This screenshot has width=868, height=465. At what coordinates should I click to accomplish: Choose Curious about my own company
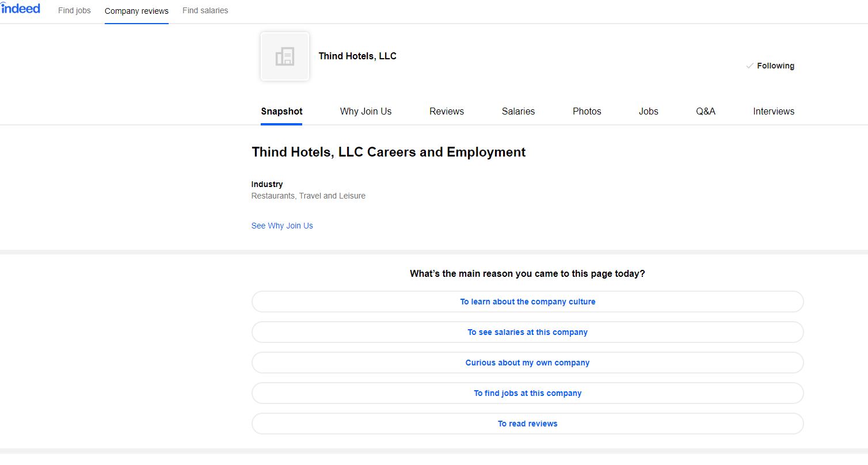tap(527, 363)
